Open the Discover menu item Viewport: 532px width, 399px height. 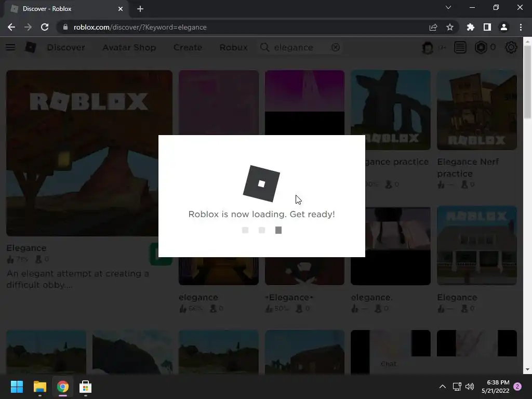point(66,47)
